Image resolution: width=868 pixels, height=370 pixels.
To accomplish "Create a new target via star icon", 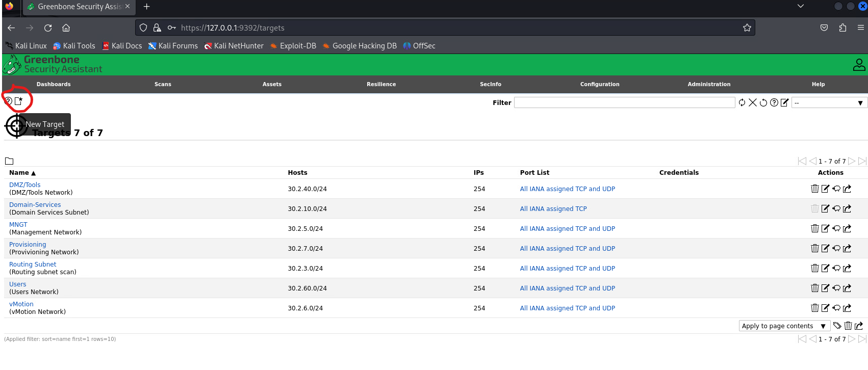I will pos(19,101).
